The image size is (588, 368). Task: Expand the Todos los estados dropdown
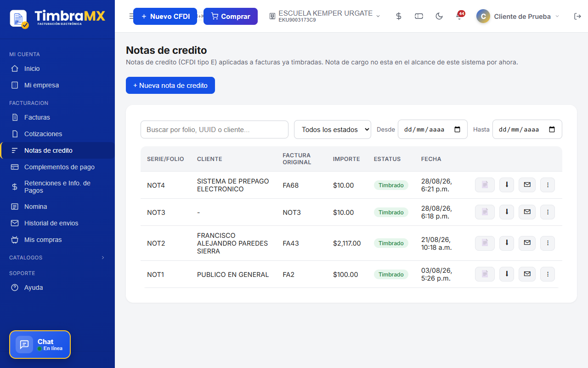click(333, 129)
